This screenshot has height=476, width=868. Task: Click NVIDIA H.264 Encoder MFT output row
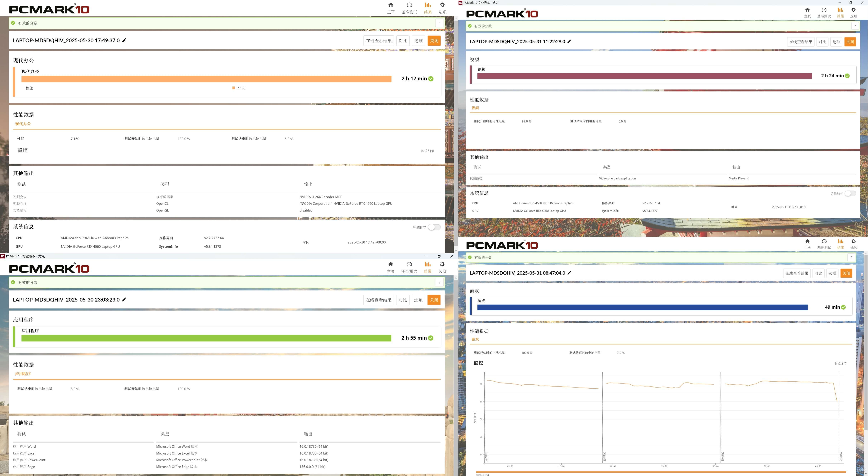[x=320, y=197]
